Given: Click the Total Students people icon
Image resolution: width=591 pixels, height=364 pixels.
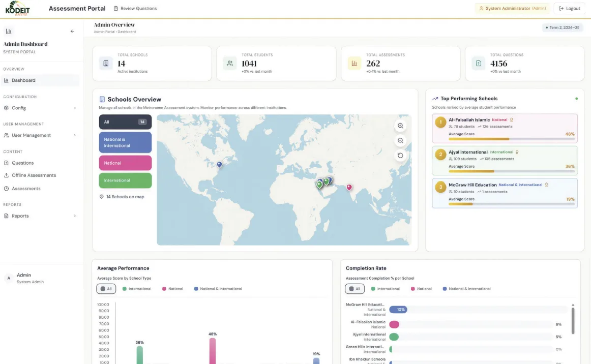Looking at the screenshot, I should (x=230, y=64).
